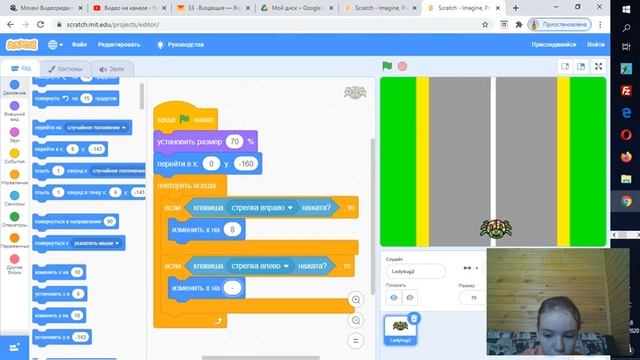The width and height of the screenshot is (640, 360).
Task: Open the Файл menu
Action: [x=79, y=44]
